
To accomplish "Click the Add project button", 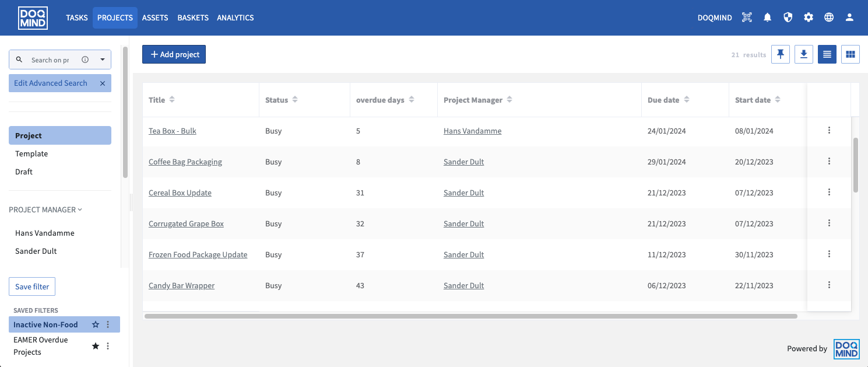I will [x=174, y=54].
